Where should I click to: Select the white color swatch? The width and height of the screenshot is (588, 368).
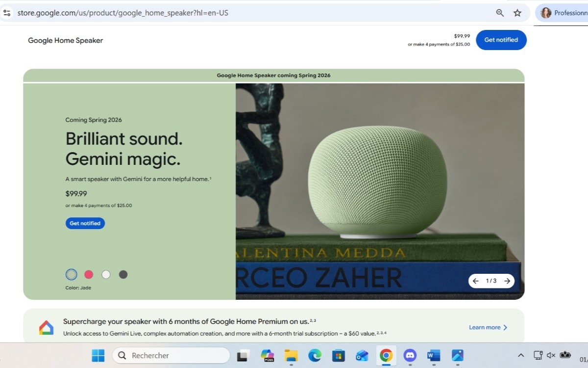(106, 274)
